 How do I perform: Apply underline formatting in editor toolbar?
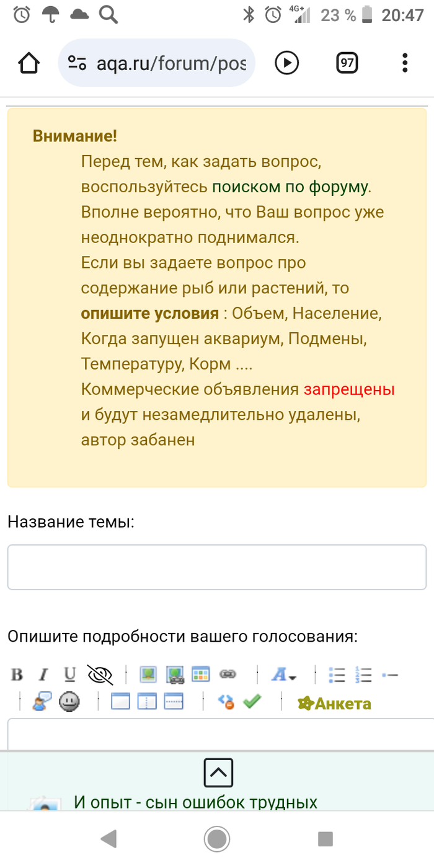click(x=69, y=675)
